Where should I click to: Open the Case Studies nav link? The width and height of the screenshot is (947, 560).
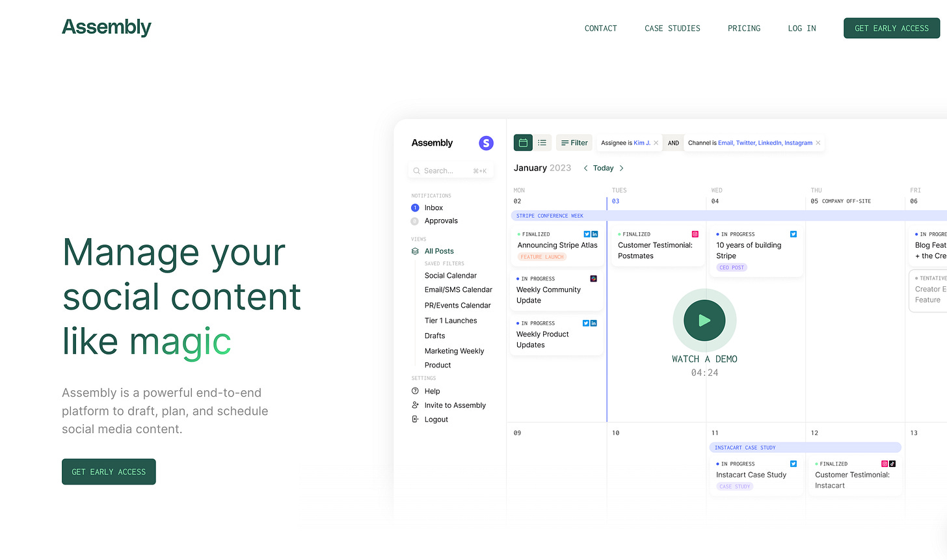(x=673, y=28)
